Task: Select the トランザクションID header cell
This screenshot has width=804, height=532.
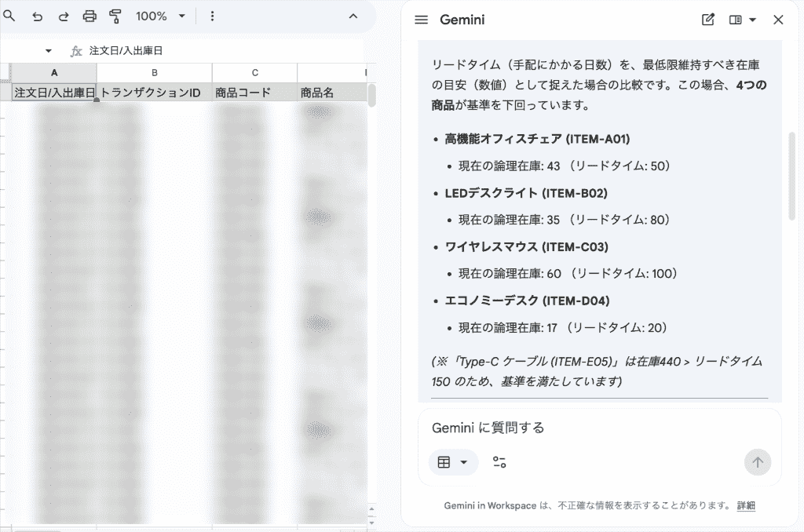Action: coord(155,93)
